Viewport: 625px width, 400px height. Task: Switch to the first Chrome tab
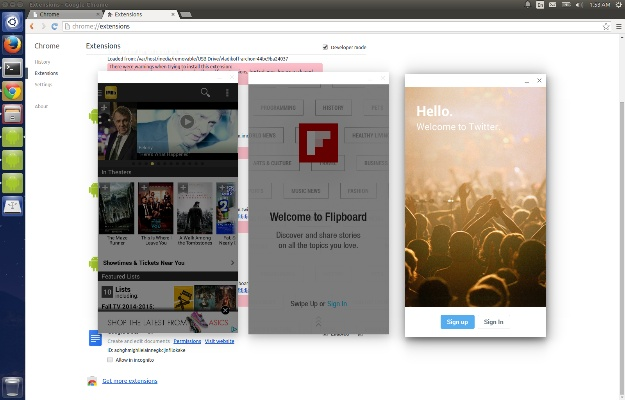coord(63,15)
